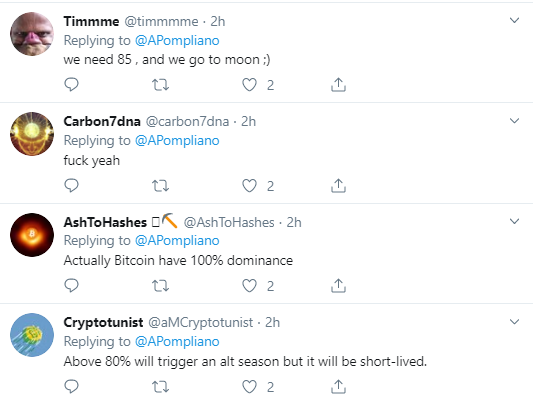View Cryptotunist's avatar image
The image size is (533, 397).
32,335
